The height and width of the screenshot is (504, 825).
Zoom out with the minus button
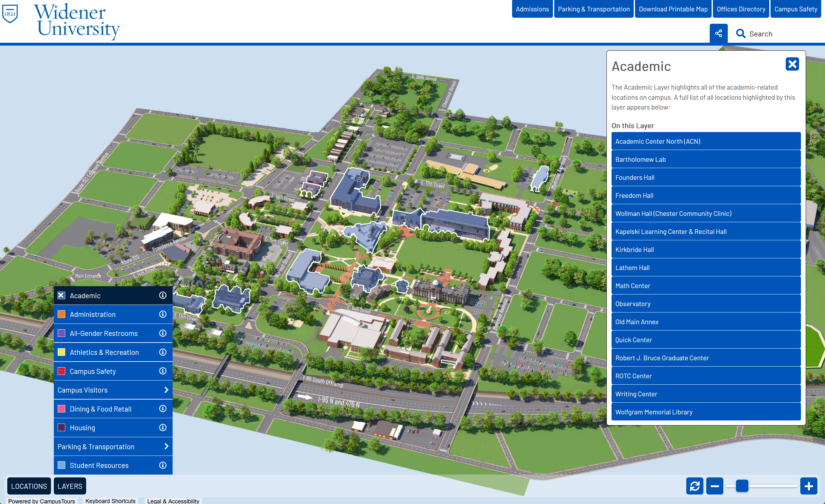click(714, 486)
